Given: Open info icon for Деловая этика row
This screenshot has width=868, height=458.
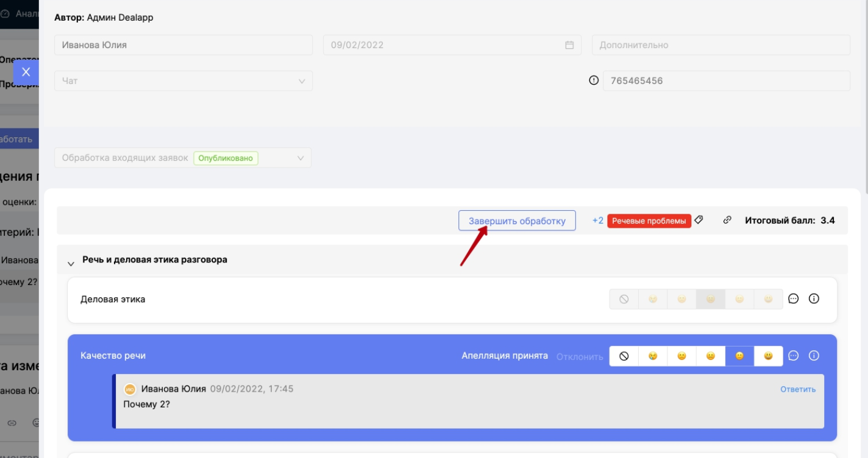Looking at the screenshot, I should 814,299.
